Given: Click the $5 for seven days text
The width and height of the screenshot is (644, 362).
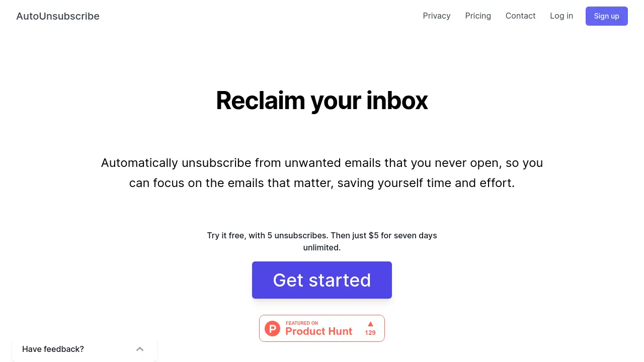Looking at the screenshot, I should 403,235.
